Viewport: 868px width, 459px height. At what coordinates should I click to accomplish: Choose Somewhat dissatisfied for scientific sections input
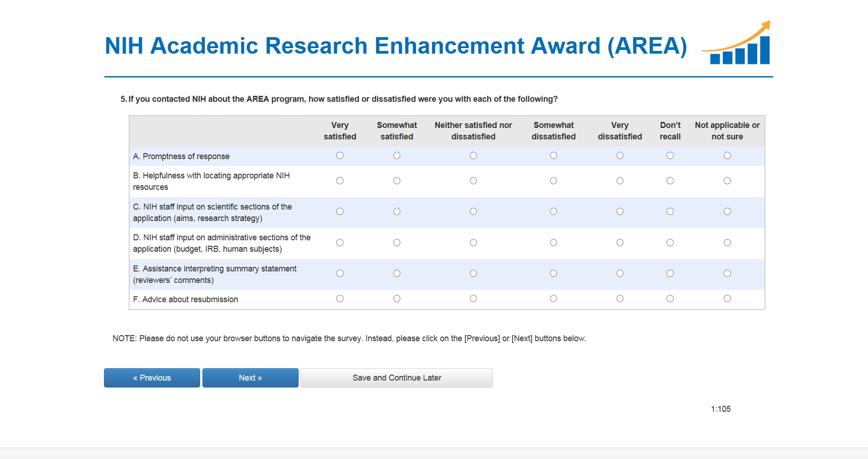coord(553,212)
